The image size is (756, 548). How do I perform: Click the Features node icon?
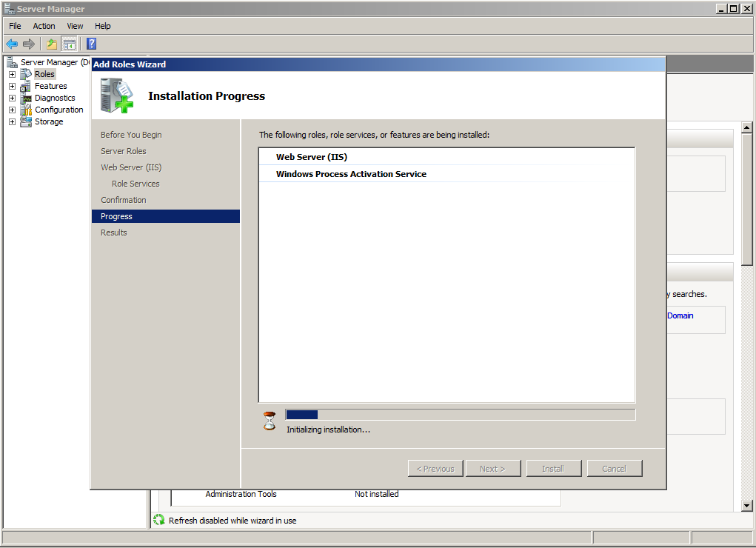(26, 86)
